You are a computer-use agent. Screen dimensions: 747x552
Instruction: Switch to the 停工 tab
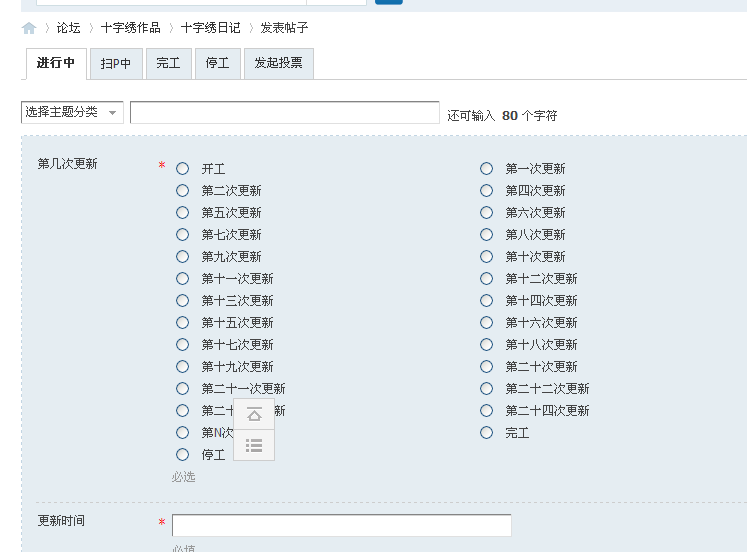pos(218,63)
